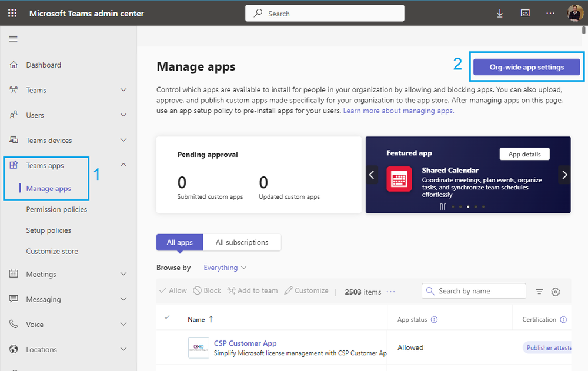Open Cloud Shell icon in header
588x371 pixels.
pos(525,13)
